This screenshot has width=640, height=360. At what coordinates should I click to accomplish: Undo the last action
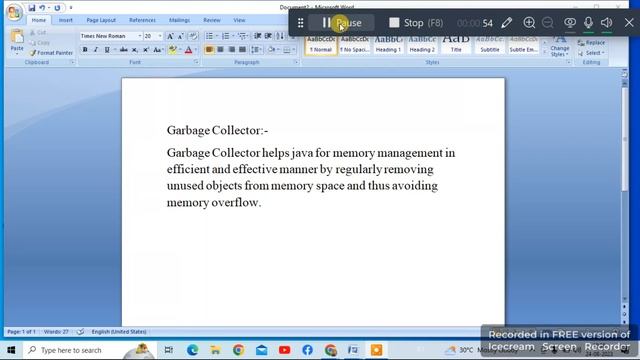pos(42,8)
